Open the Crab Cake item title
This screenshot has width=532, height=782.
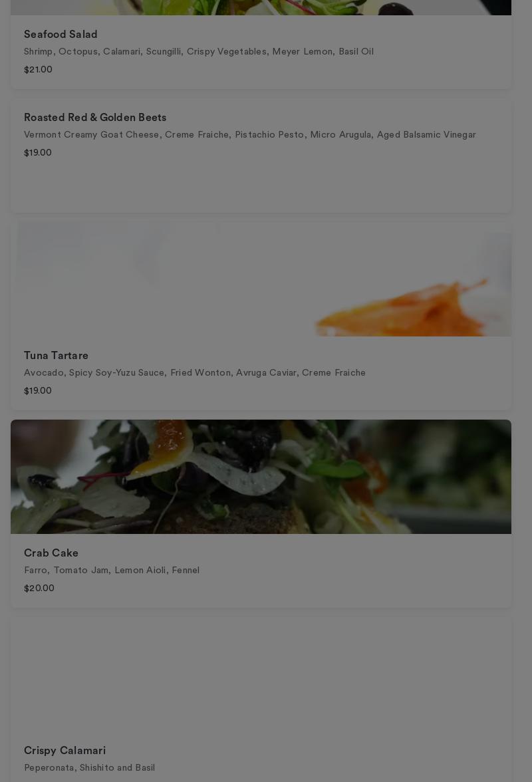click(x=51, y=553)
